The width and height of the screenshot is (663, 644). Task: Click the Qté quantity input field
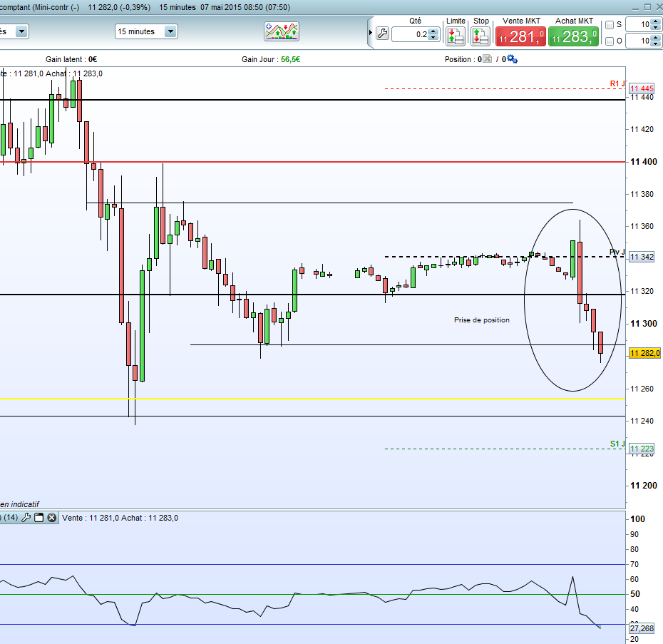[x=410, y=34]
